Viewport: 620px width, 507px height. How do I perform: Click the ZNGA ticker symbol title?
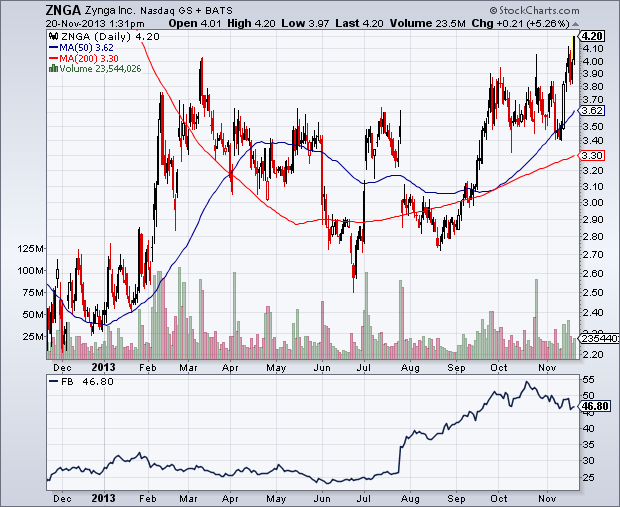(x=63, y=10)
